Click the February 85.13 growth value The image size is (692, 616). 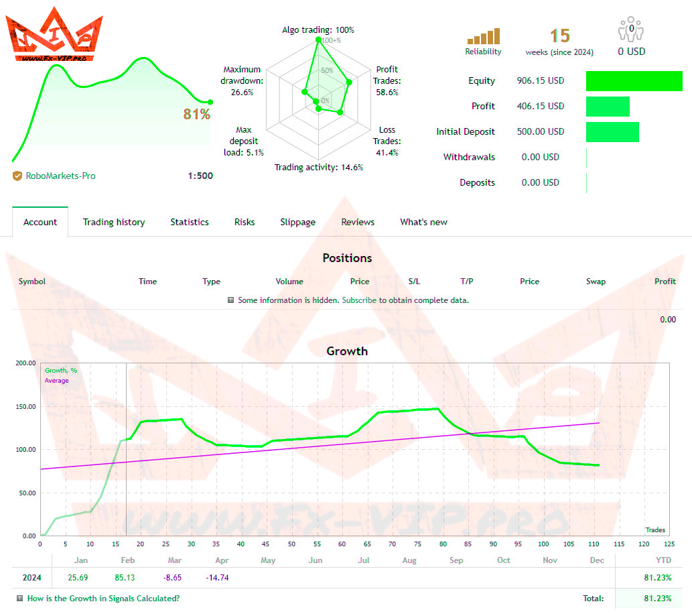(128, 577)
